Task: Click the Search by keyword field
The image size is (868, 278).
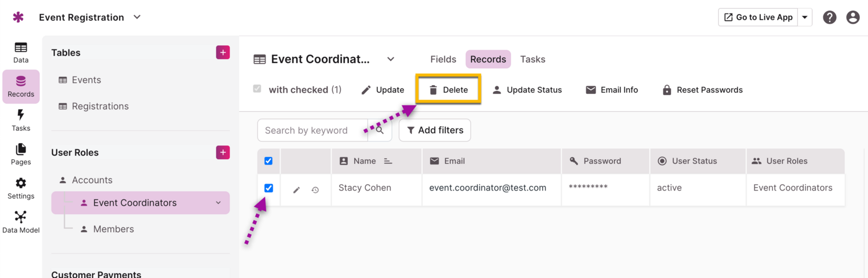Action: [312, 130]
